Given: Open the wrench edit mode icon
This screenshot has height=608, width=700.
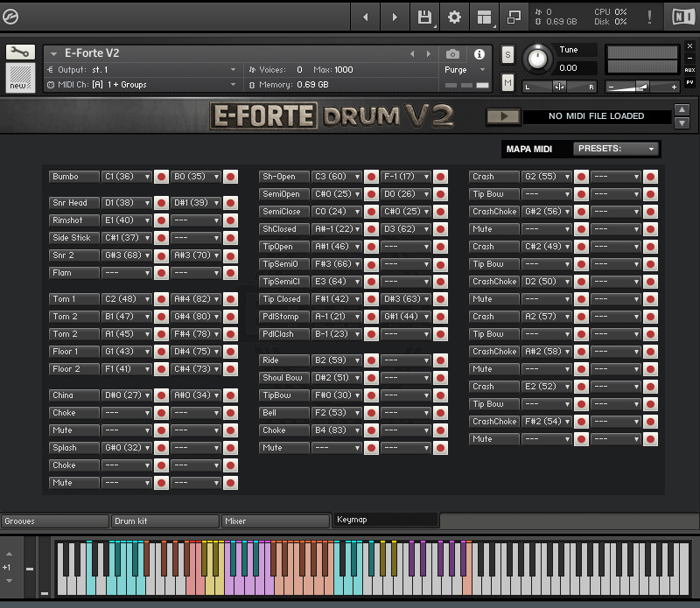Looking at the screenshot, I should click(x=20, y=52).
